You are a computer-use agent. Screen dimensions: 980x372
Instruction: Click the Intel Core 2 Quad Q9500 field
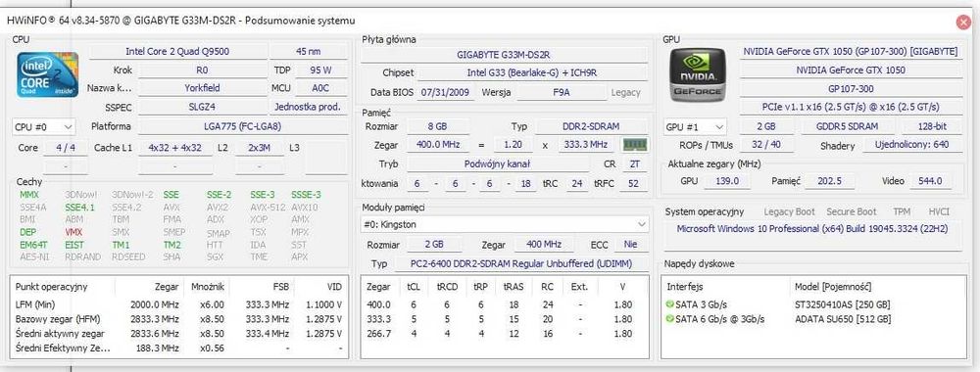pos(177,51)
